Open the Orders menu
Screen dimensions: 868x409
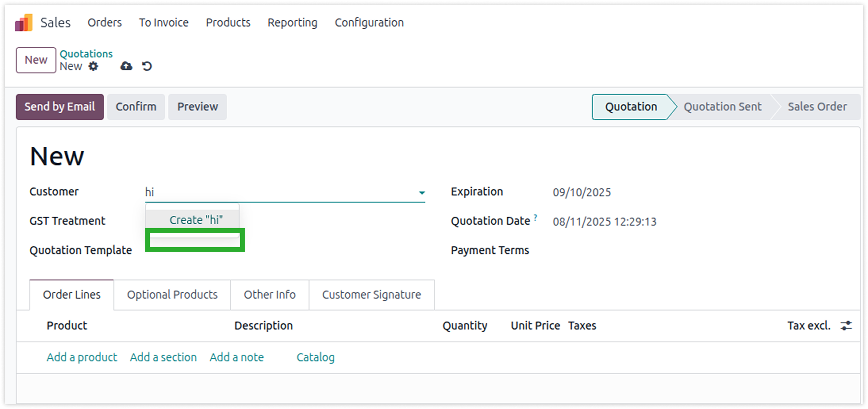(x=104, y=23)
